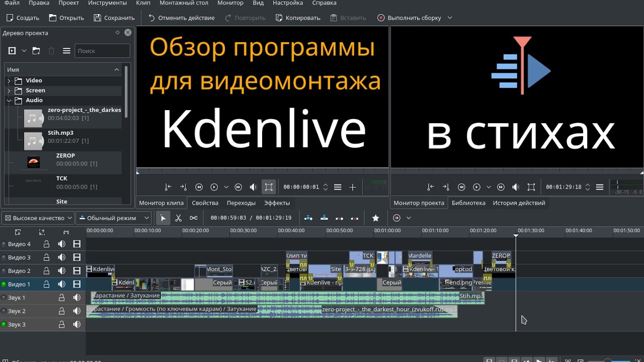Screen dimensions: 644x362
Task: Open play options dropdown in clip monitor
Action: click(x=226, y=187)
